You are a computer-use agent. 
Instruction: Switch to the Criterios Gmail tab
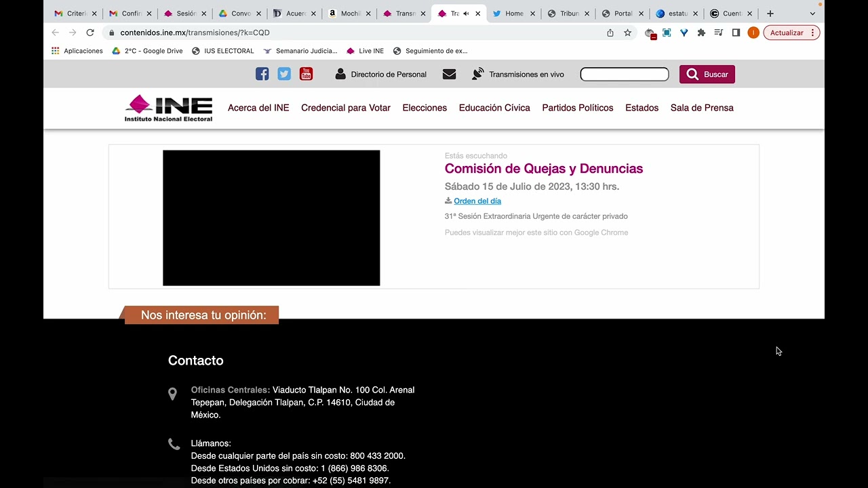pyautogui.click(x=76, y=14)
